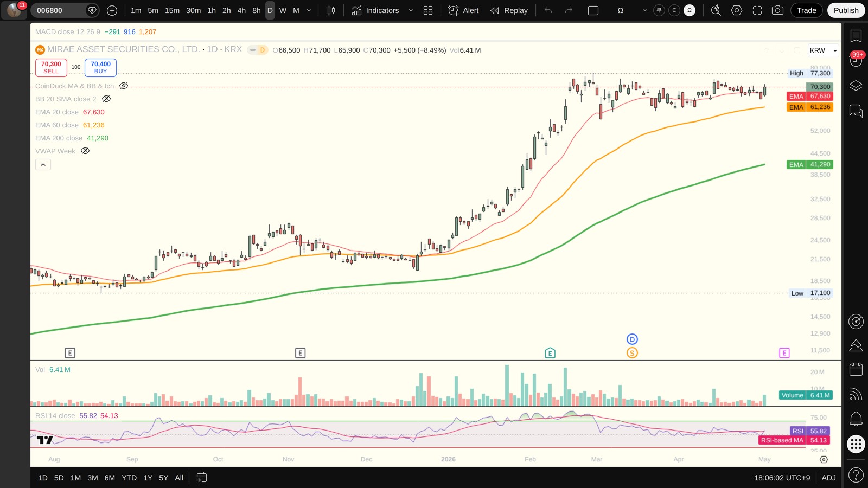Open the alerts clock icon with 99+ badge
This screenshot has width=868, height=488.
point(856,61)
